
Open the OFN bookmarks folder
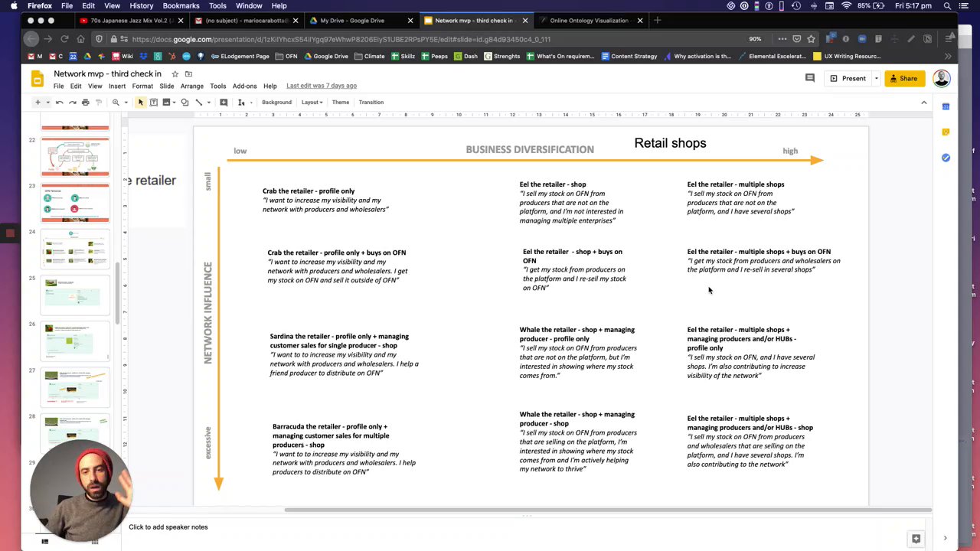tap(286, 56)
